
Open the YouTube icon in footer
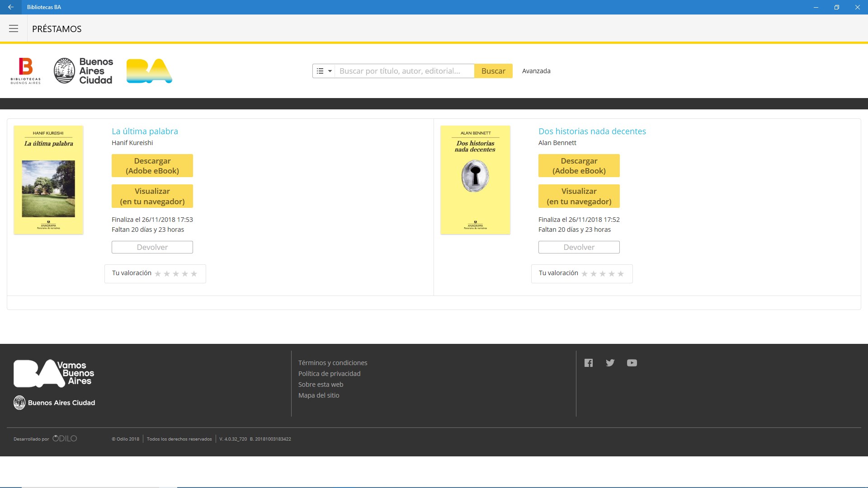tap(632, 363)
